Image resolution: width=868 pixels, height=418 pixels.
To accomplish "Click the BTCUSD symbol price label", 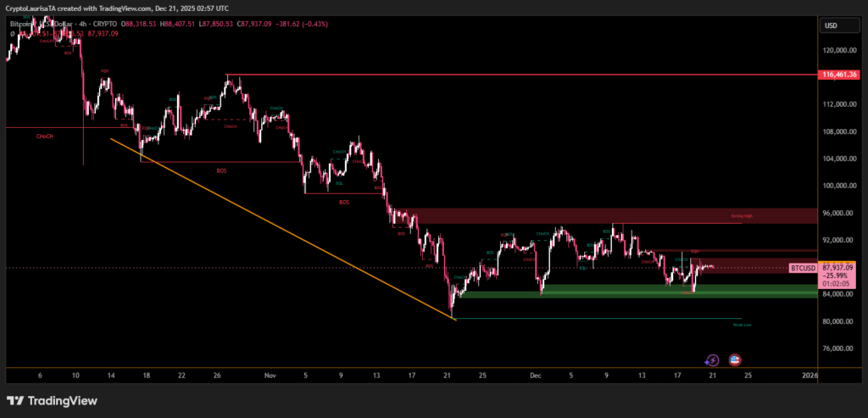I will (803, 268).
